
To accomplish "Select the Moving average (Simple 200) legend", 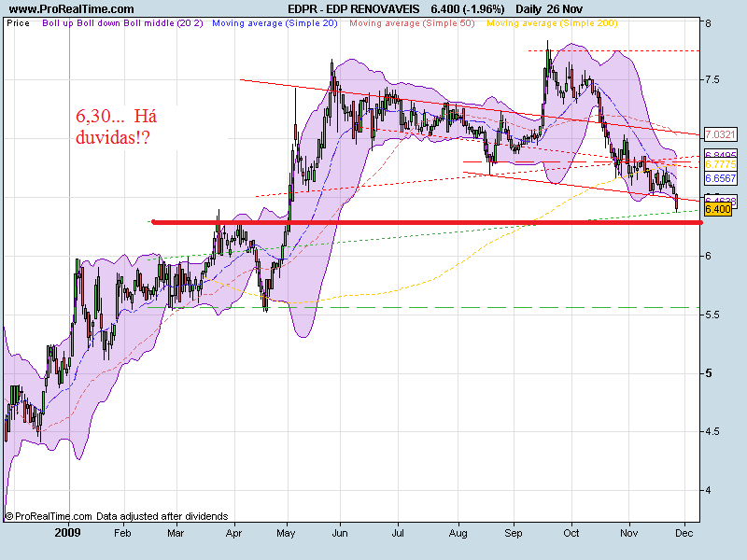I will click(x=552, y=23).
